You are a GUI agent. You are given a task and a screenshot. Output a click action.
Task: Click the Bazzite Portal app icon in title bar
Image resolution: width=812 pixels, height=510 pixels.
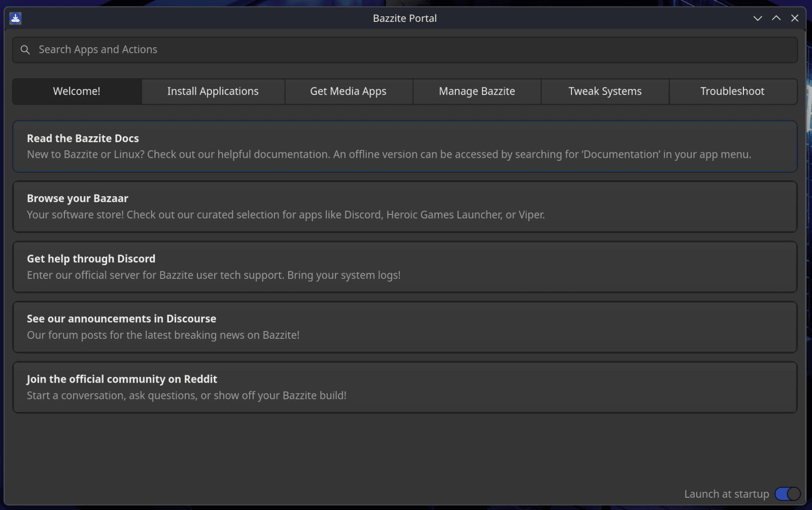(16, 18)
